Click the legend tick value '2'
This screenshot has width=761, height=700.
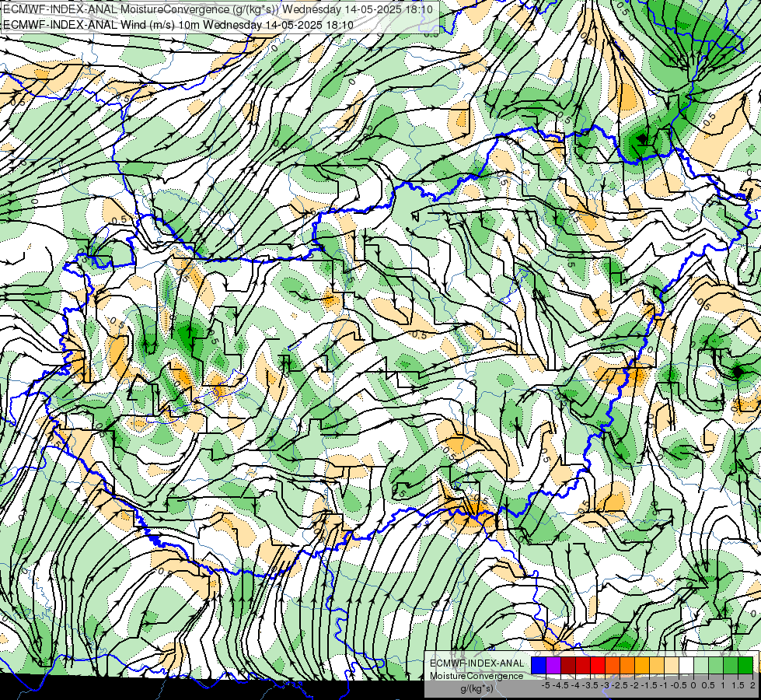(752, 685)
